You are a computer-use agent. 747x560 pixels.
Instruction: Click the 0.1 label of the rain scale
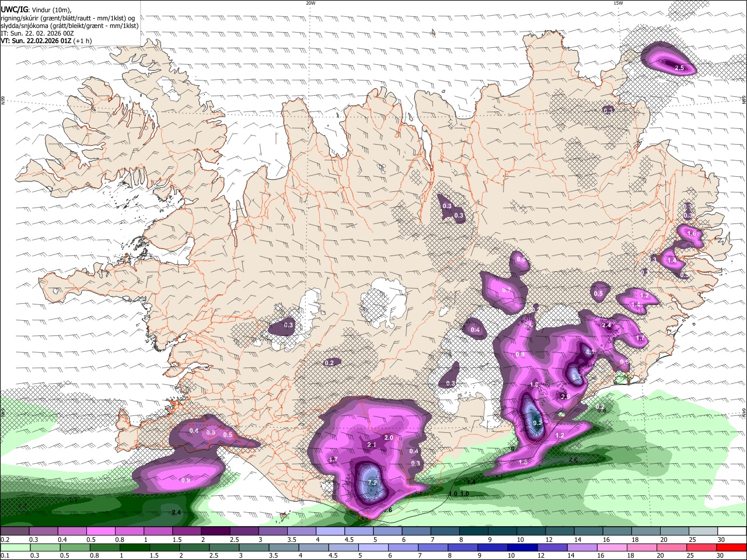click(6, 556)
